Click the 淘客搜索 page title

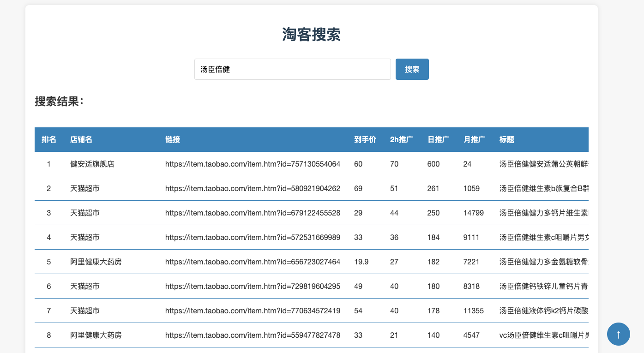(x=312, y=35)
